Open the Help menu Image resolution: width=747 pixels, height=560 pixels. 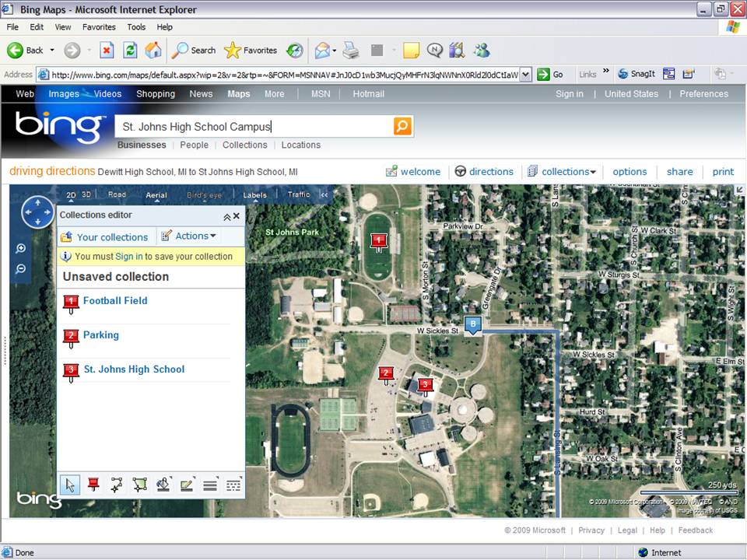164,27
